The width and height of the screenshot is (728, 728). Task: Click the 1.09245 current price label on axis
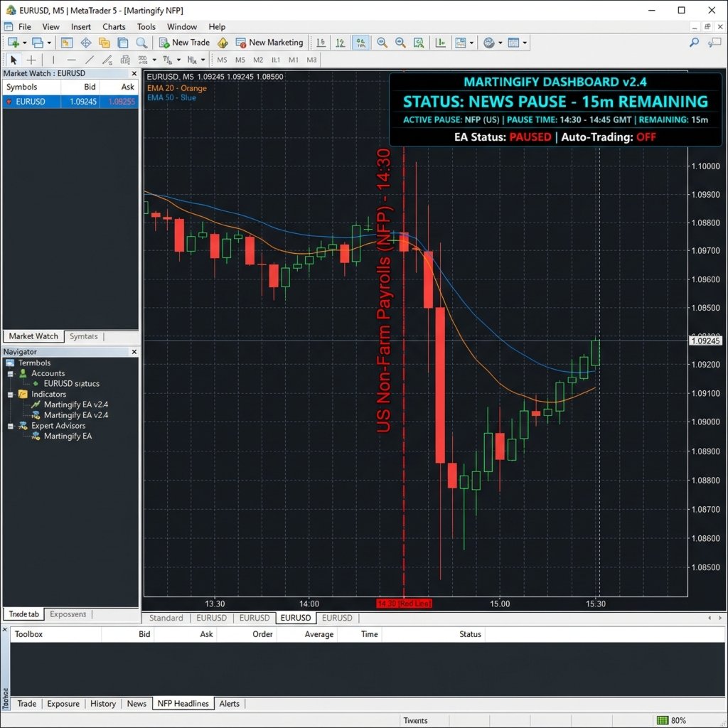coord(705,341)
